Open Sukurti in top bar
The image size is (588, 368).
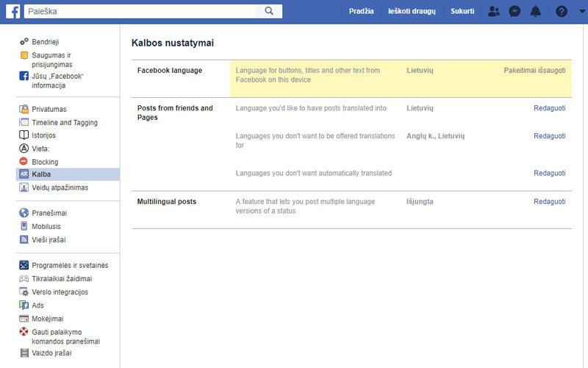(x=462, y=11)
